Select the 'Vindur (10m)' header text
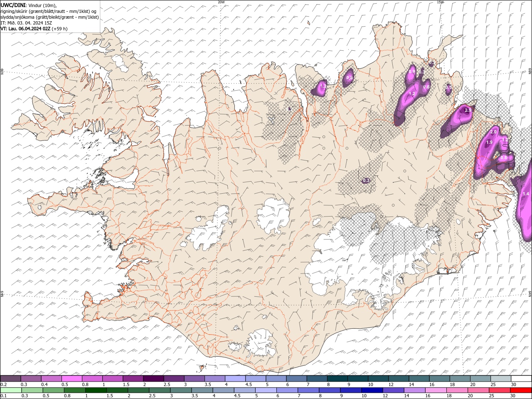 [42, 5]
